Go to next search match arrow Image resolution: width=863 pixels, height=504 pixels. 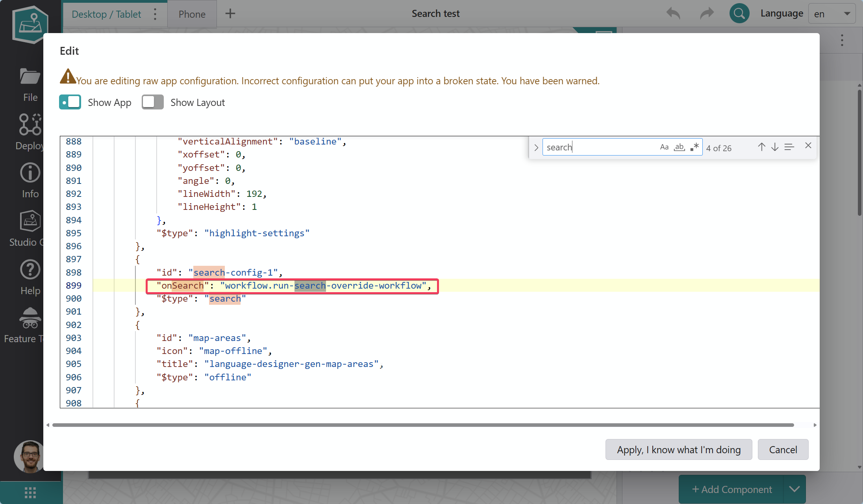pos(775,147)
